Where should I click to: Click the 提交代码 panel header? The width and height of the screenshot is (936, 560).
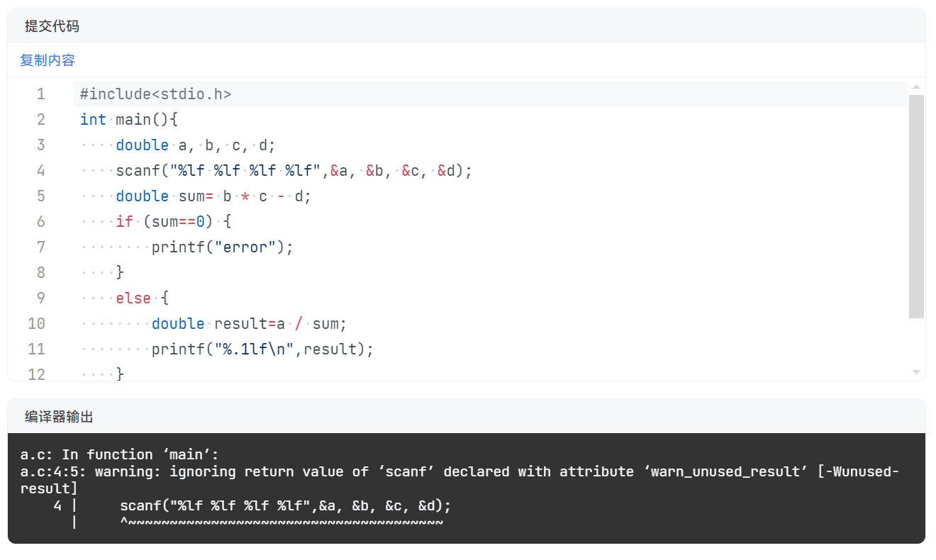[x=52, y=26]
